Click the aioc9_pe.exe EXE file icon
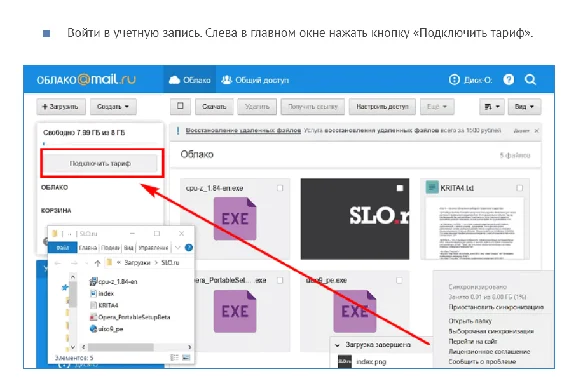 [355, 311]
